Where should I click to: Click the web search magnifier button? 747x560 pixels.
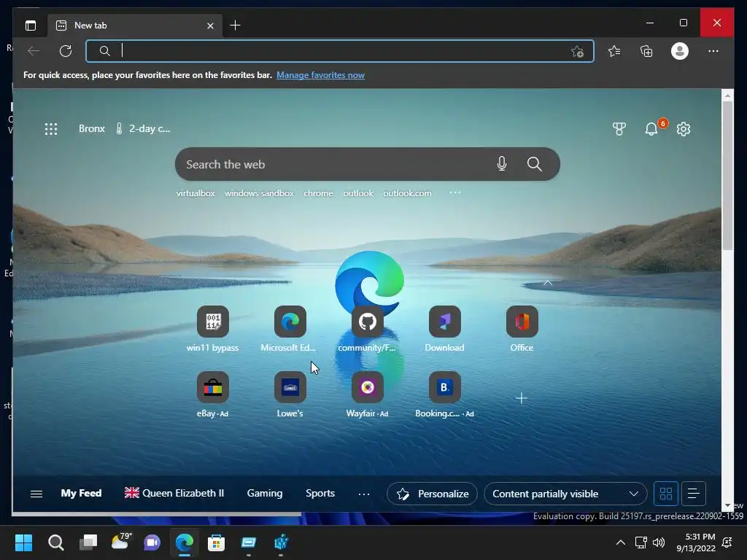(535, 164)
